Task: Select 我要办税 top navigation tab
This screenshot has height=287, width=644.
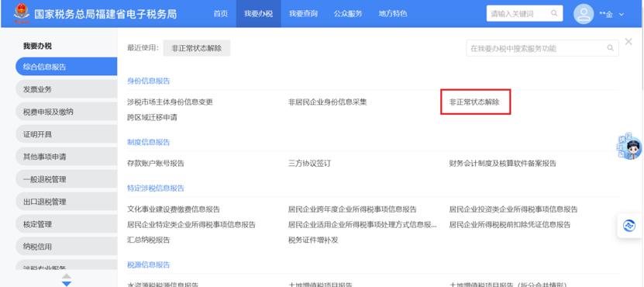Action: (x=258, y=13)
